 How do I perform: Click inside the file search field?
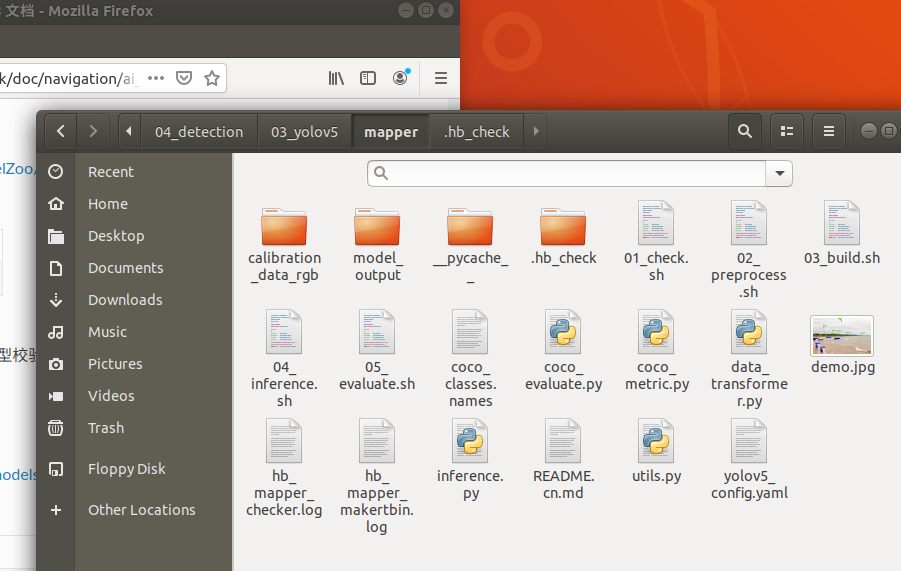(x=570, y=173)
